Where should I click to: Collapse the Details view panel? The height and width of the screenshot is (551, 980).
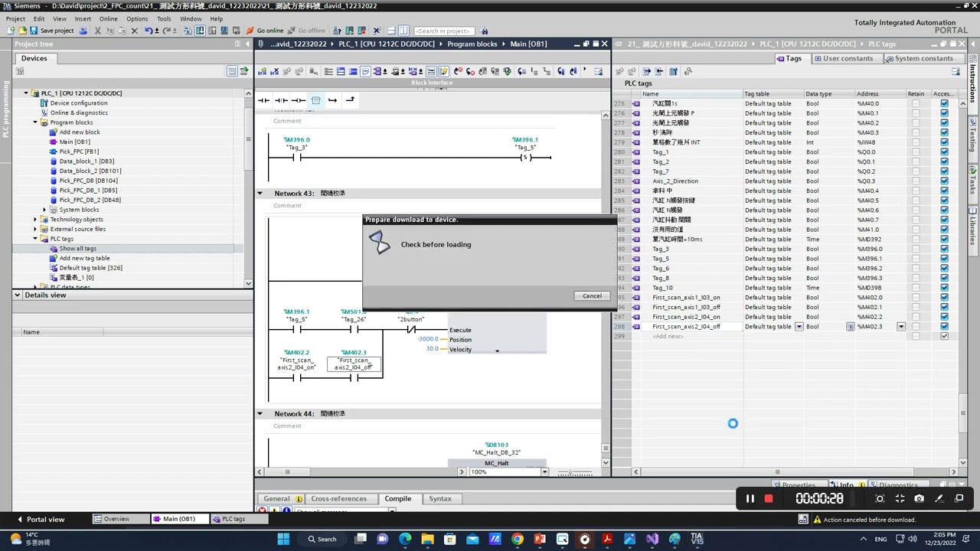[x=18, y=295]
